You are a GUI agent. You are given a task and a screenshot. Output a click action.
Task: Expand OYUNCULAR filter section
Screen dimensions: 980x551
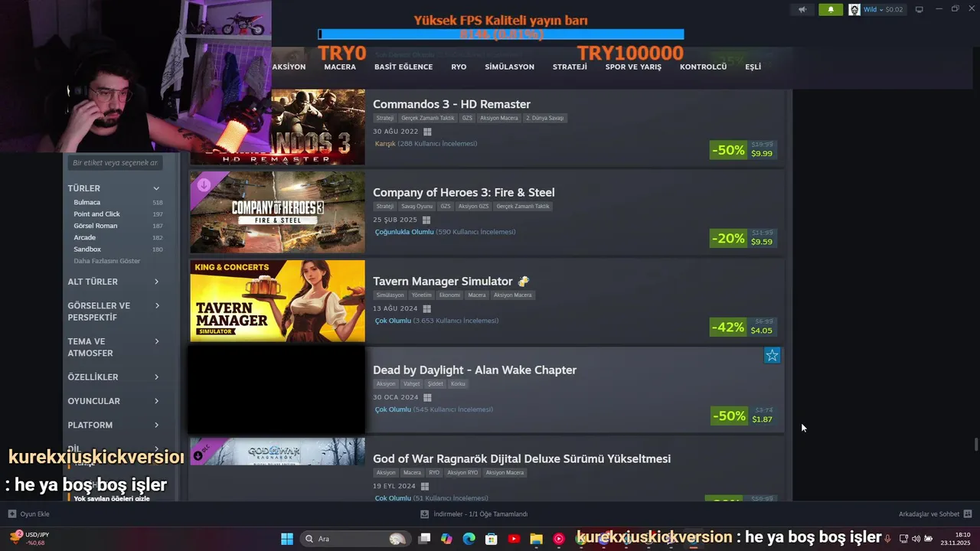click(156, 401)
